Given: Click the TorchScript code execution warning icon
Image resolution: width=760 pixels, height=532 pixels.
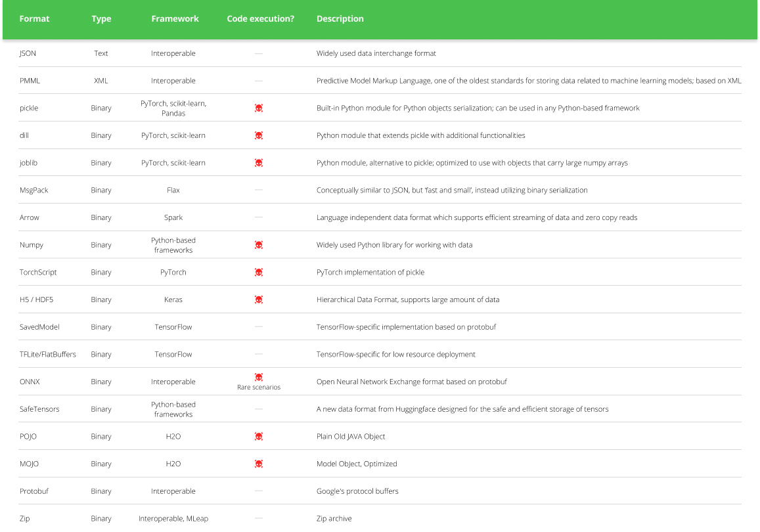Looking at the screenshot, I should coord(259,272).
